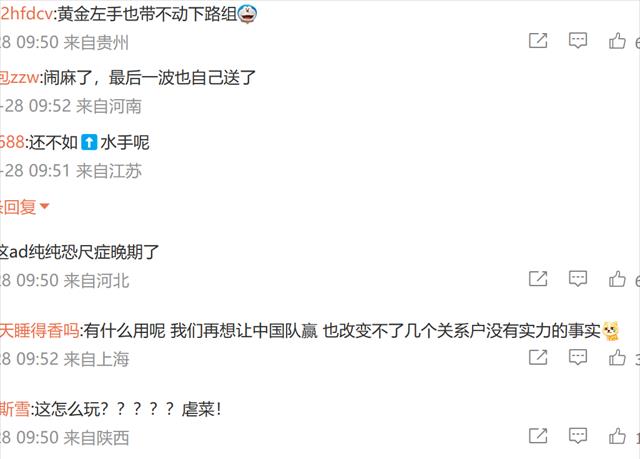Like the 黄金左手也带不动下路组 comment

617,41
